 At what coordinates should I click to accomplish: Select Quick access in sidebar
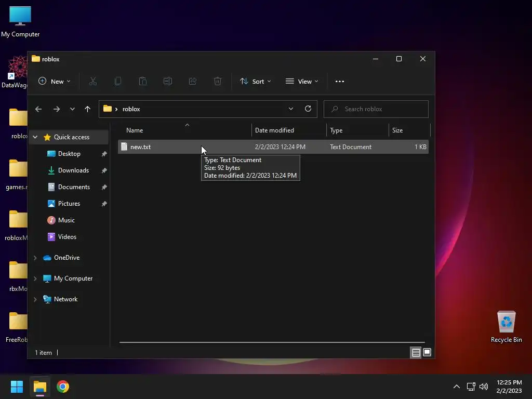tap(72, 137)
